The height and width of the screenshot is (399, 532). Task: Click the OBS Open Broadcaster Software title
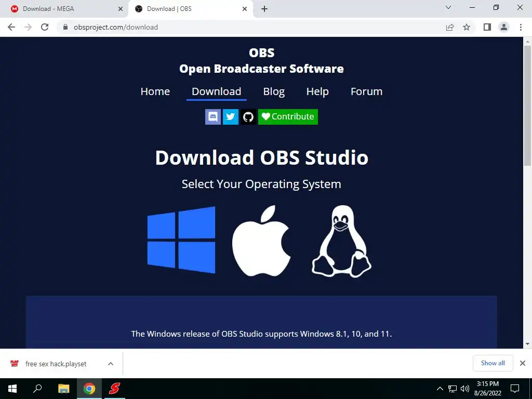point(262,61)
